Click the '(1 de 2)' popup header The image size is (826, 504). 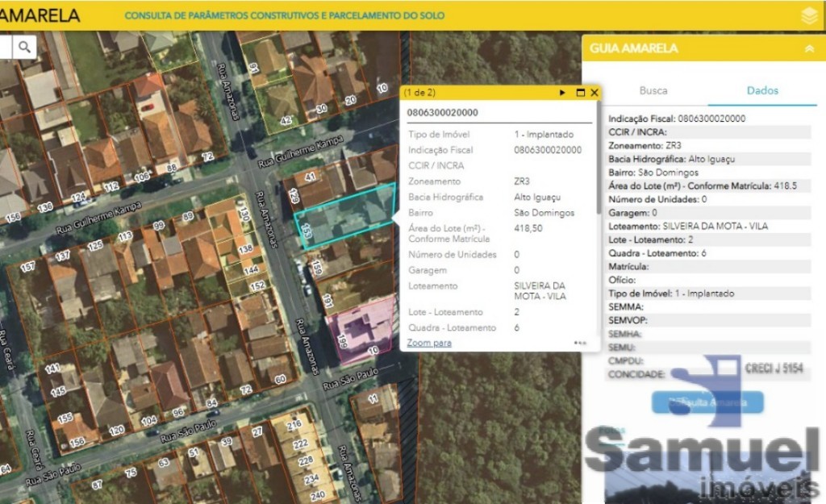point(420,93)
